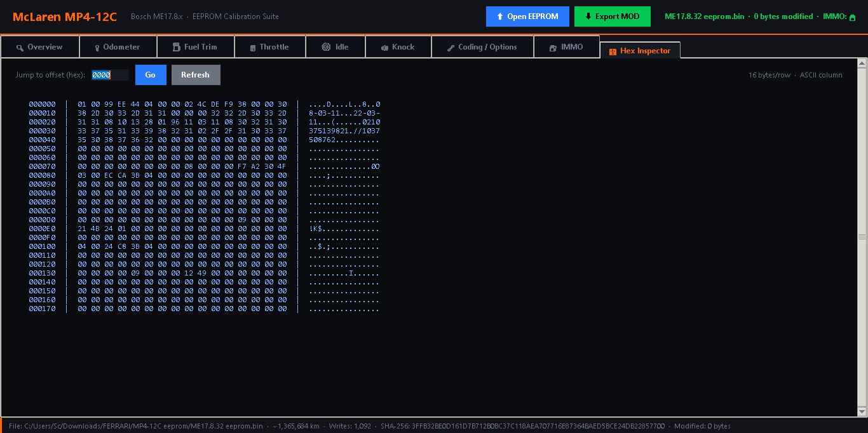Focus the jump to offset field

click(x=110, y=75)
